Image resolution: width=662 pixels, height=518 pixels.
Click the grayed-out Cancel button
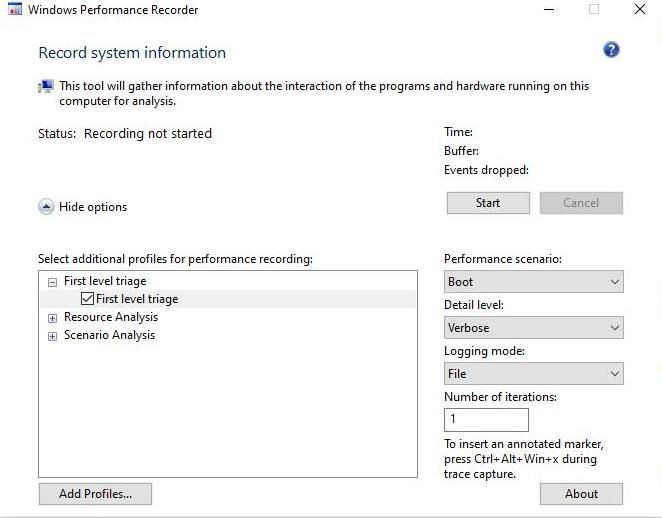[581, 203]
